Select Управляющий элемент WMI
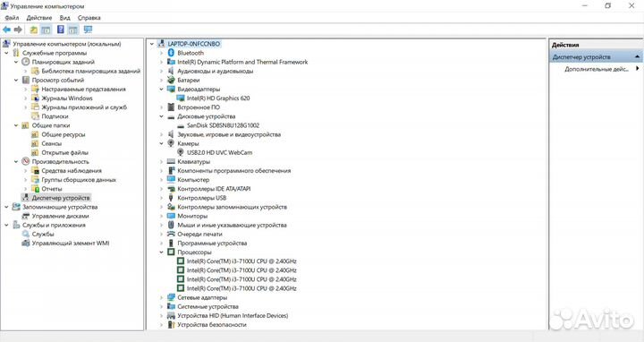644x342 pixels. (x=71, y=243)
